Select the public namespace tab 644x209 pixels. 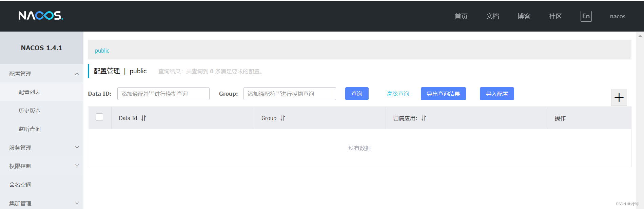coord(102,51)
